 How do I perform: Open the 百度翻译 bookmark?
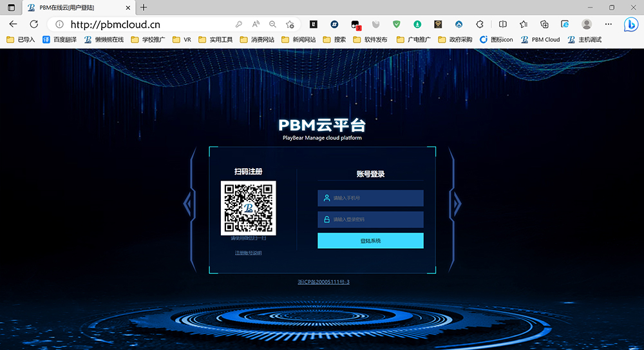(59, 39)
